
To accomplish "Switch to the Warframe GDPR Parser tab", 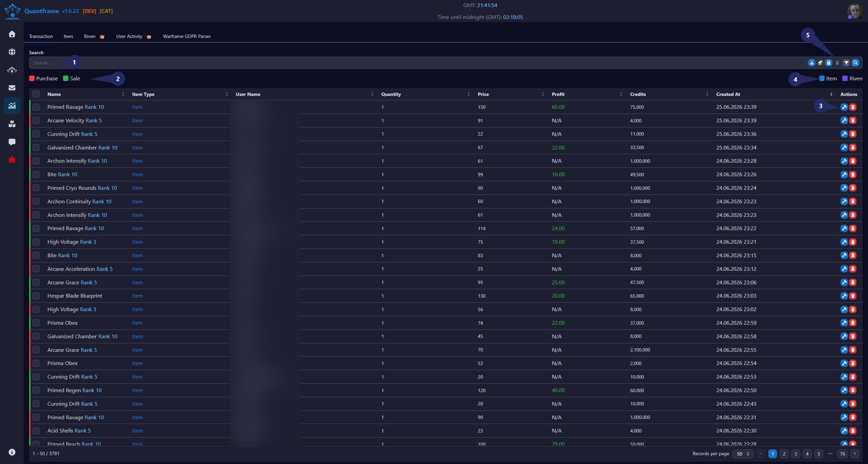I will 187,36.
